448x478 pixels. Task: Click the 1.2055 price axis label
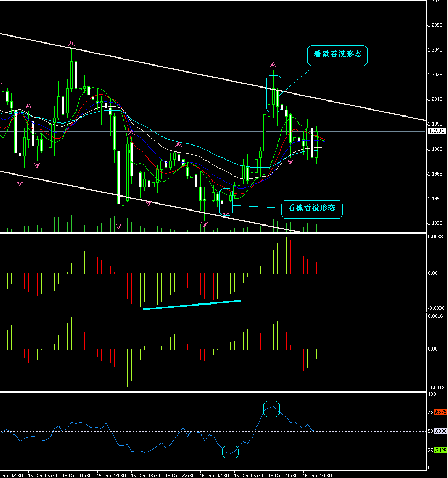[x=435, y=25]
